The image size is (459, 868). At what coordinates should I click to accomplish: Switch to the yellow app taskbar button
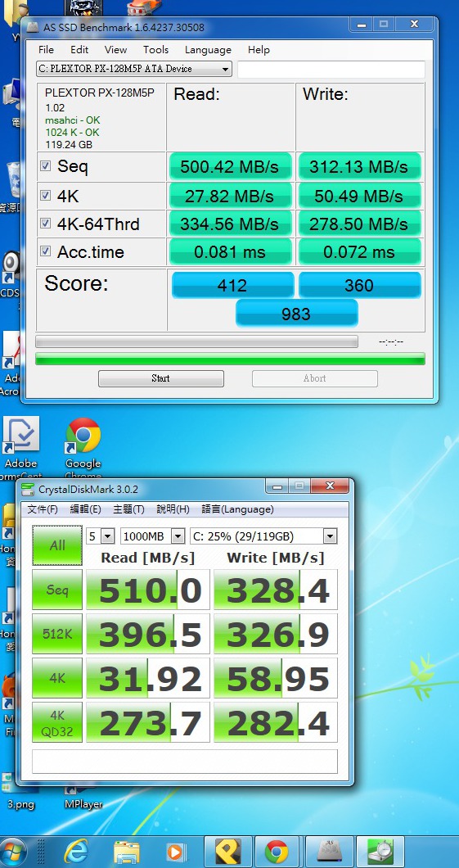tap(226, 852)
